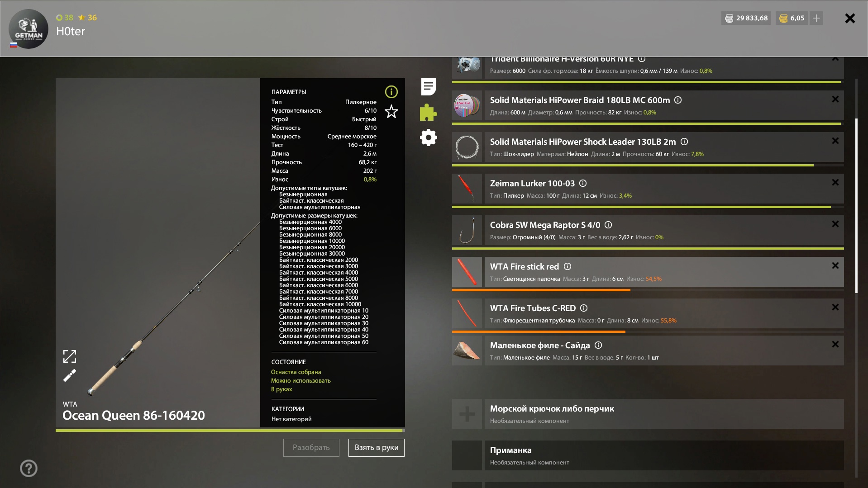868x488 pixels.
Task: Show info for HiPower Braid 180LB line
Action: (678, 100)
